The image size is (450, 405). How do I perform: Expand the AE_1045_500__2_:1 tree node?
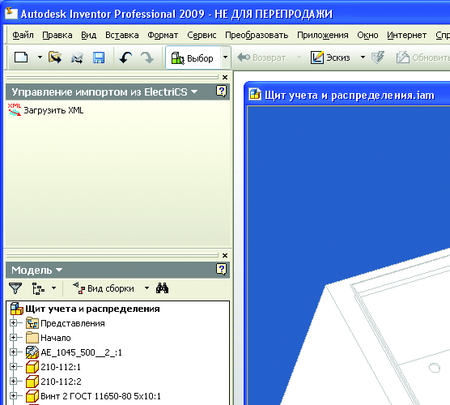(x=13, y=352)
